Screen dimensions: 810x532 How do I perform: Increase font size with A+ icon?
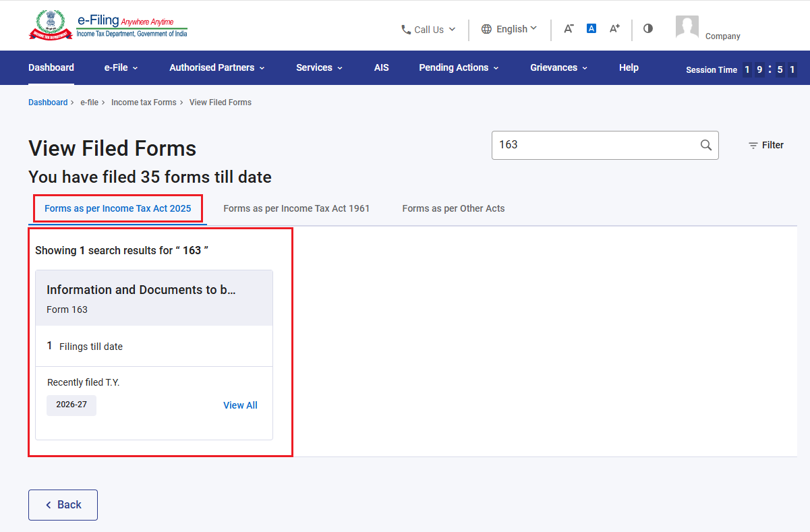click(614, 28)
